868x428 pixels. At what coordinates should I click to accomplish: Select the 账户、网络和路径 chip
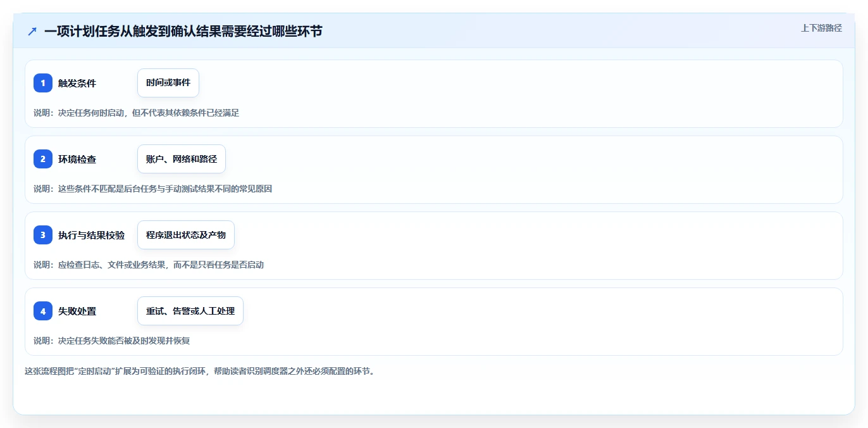pyautogui.click(x=182, y=159)
